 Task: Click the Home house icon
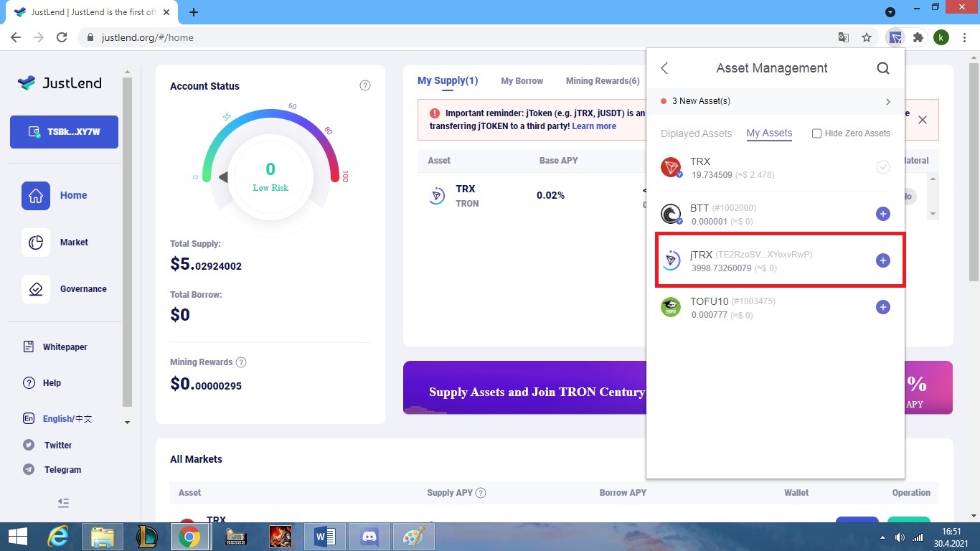point(36,195)
